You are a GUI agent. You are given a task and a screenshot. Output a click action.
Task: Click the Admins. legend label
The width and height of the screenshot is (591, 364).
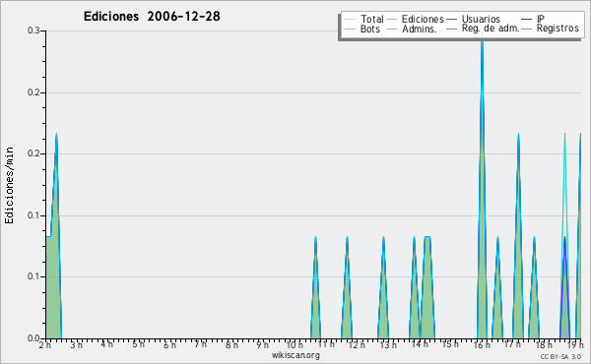(x=420, y=29)
